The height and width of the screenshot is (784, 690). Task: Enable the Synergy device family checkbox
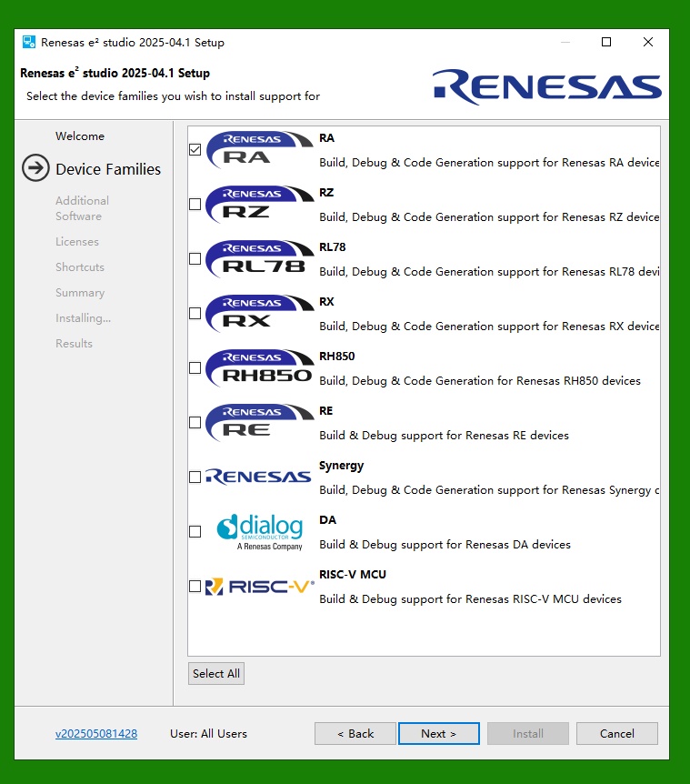(x=195, y=477)
